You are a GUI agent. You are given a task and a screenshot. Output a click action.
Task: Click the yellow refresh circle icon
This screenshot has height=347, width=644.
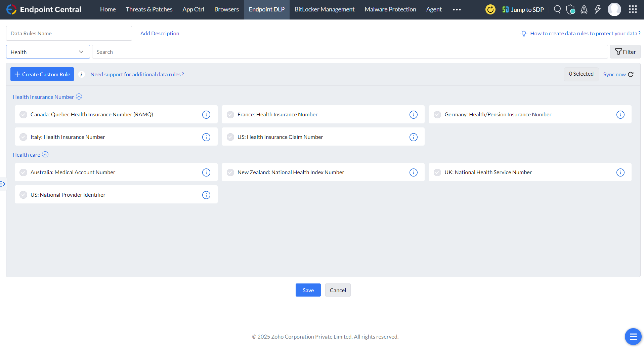pos(490,9)
